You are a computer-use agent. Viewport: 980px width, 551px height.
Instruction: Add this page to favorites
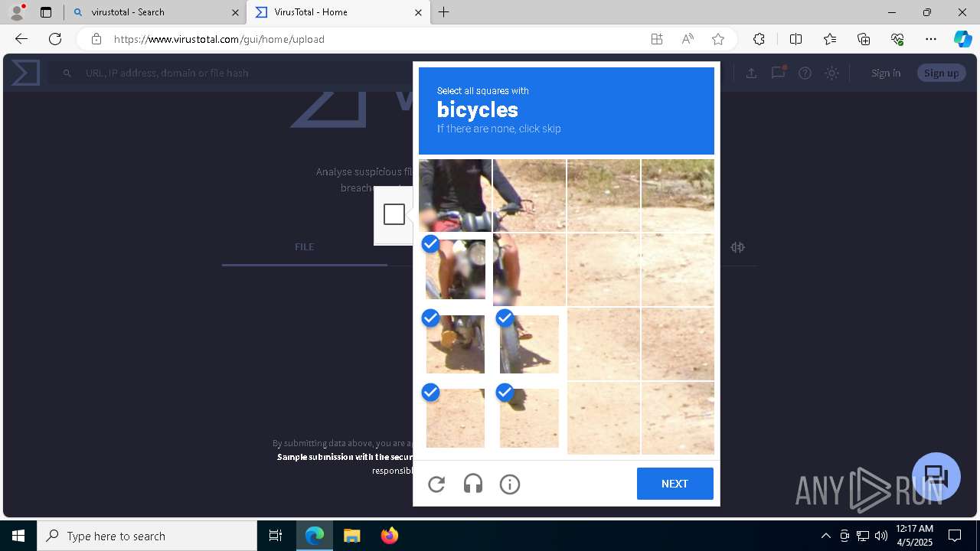click(718, 39)
